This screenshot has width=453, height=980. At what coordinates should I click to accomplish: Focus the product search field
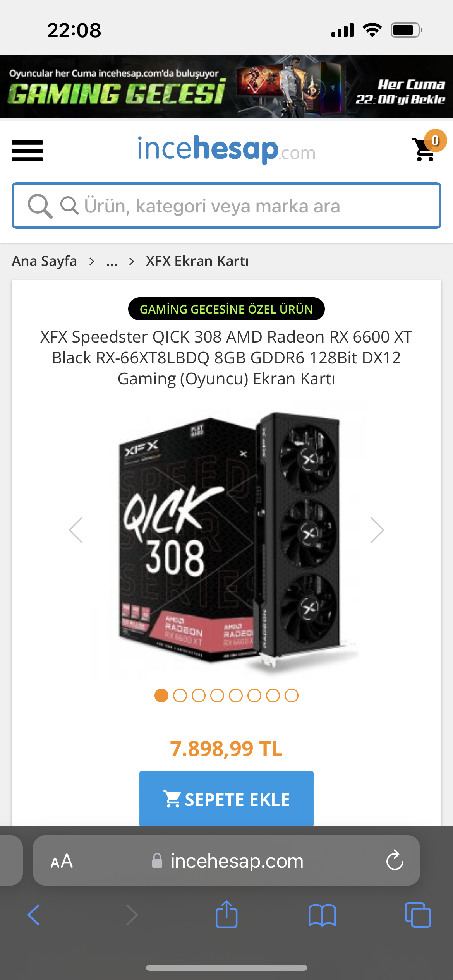[x=226, y=206]
